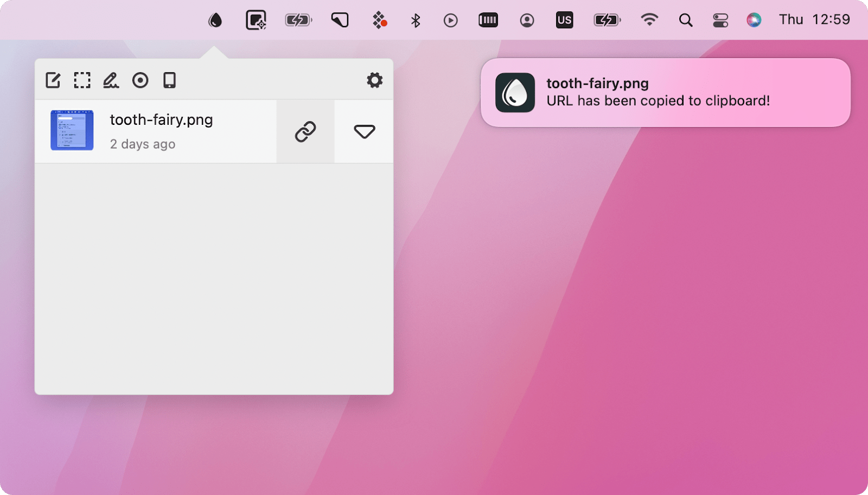Click the Thu 12:59 clock

(814, 20)
